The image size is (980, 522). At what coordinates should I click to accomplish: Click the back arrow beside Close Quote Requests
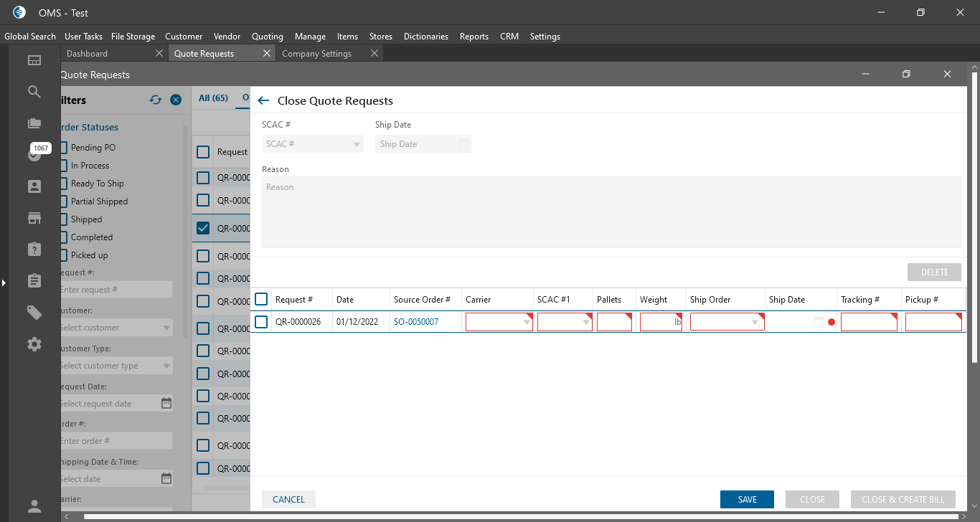point(263,101)
